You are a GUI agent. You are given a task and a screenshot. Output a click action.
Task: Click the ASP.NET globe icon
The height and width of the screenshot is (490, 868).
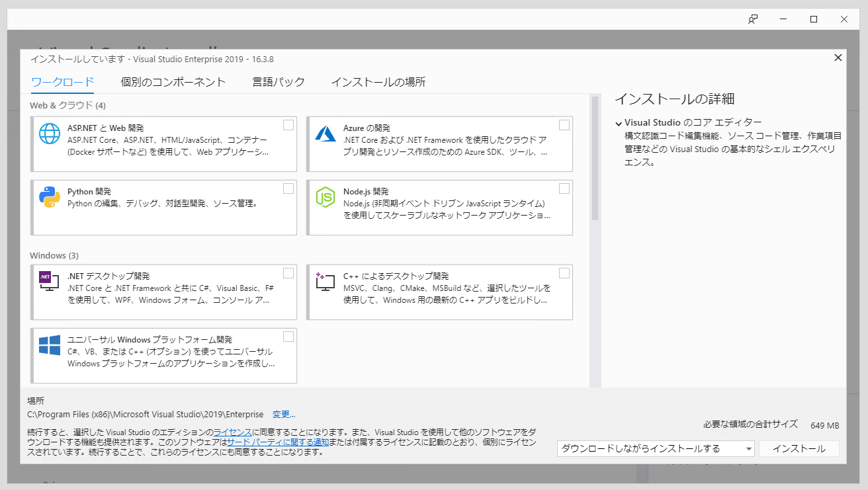click(x=50, y=134)
